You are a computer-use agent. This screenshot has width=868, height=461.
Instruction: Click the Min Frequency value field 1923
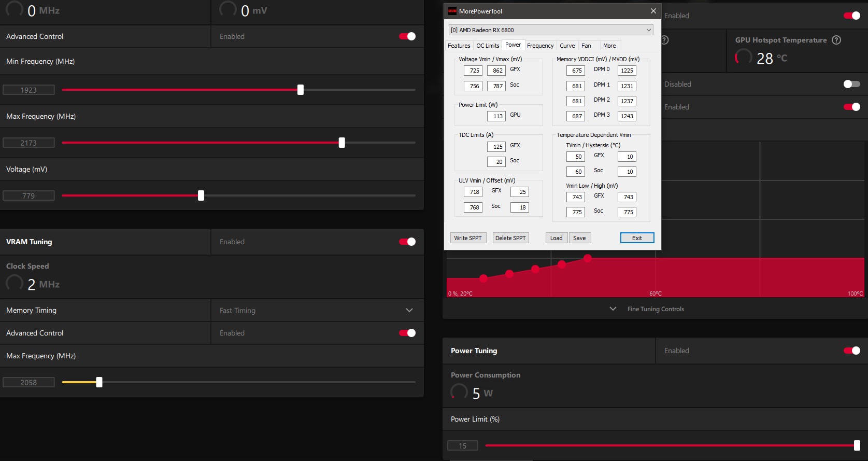click(29, 90)
